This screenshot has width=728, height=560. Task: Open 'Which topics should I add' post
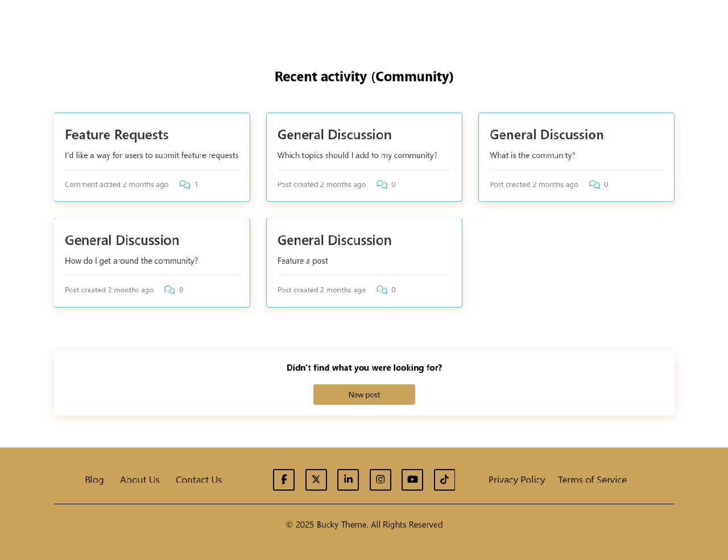click(x=357, y=155)
